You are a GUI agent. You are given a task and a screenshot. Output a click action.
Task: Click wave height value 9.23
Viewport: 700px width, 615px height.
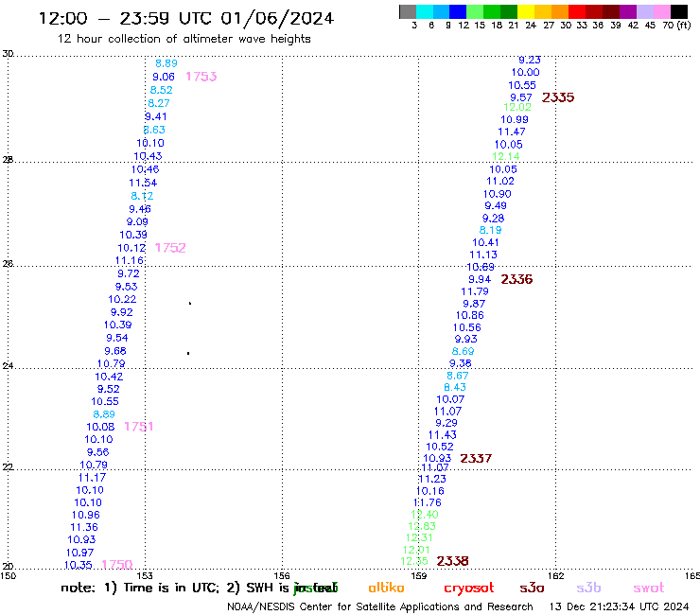pyautogui.click(x=530, y=60)
